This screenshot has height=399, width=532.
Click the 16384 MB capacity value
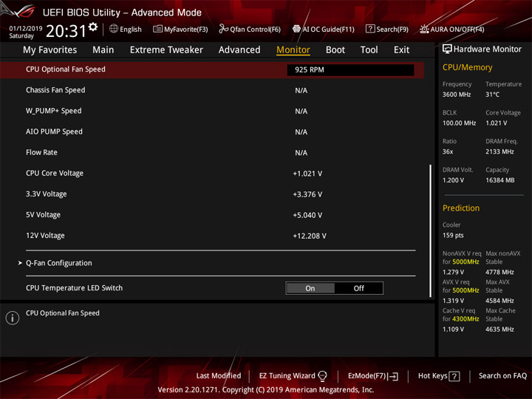pyautogui.click(x=499, y=180)
